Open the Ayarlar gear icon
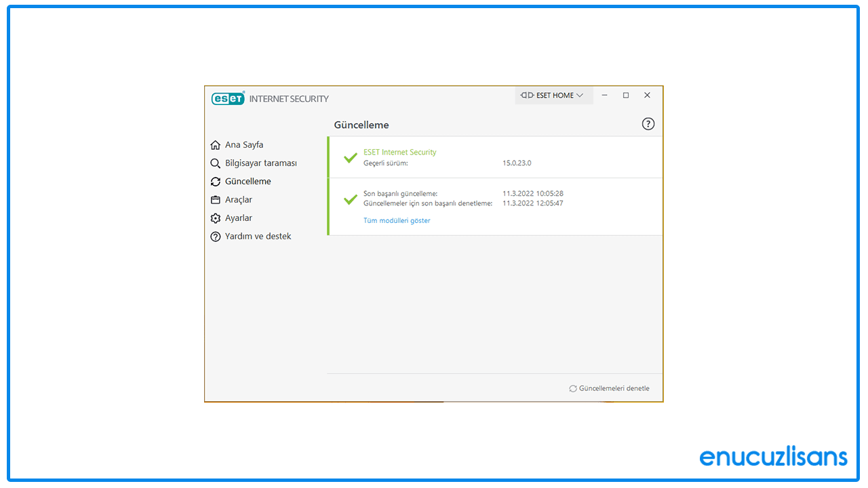The width and height of the screenshot is (868, 488). coord(215,218)
